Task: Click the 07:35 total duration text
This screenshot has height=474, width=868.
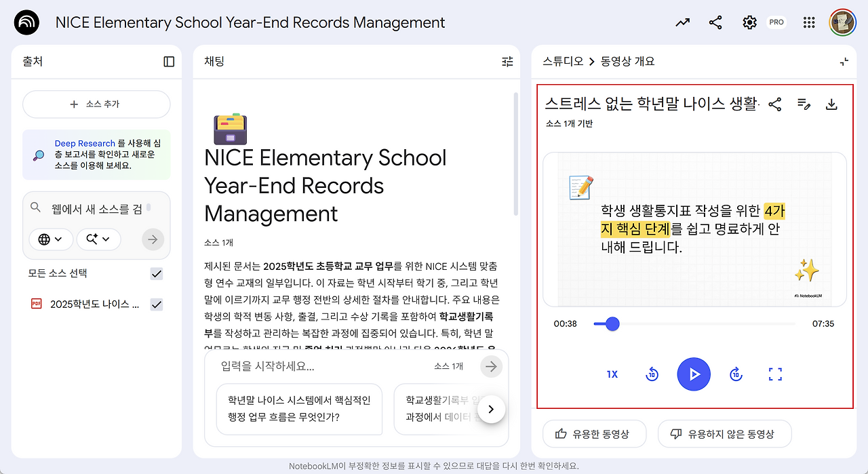Action: tap(823, 324)
